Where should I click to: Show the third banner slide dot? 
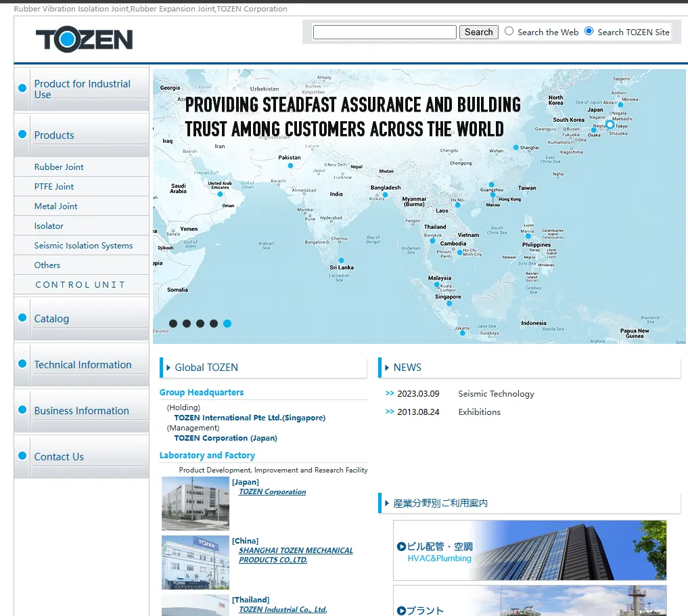pos(200,324)
